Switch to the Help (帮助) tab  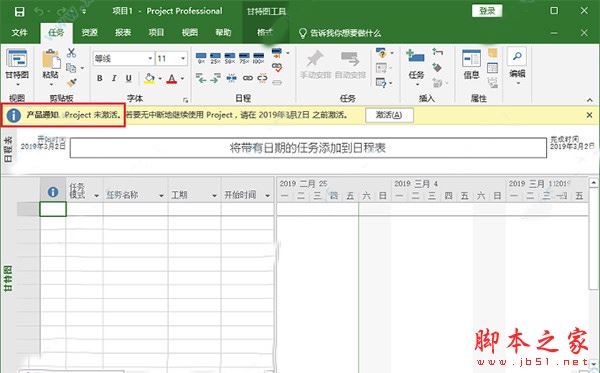pos(223,33)
